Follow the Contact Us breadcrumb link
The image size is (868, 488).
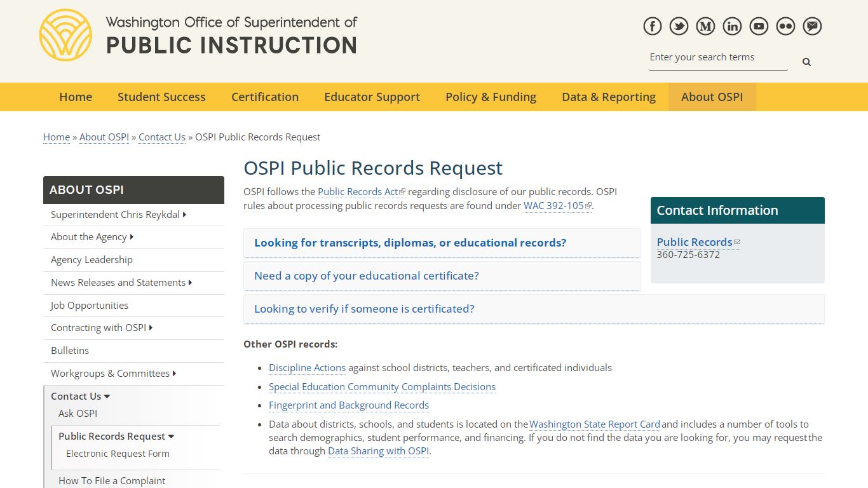162,137
